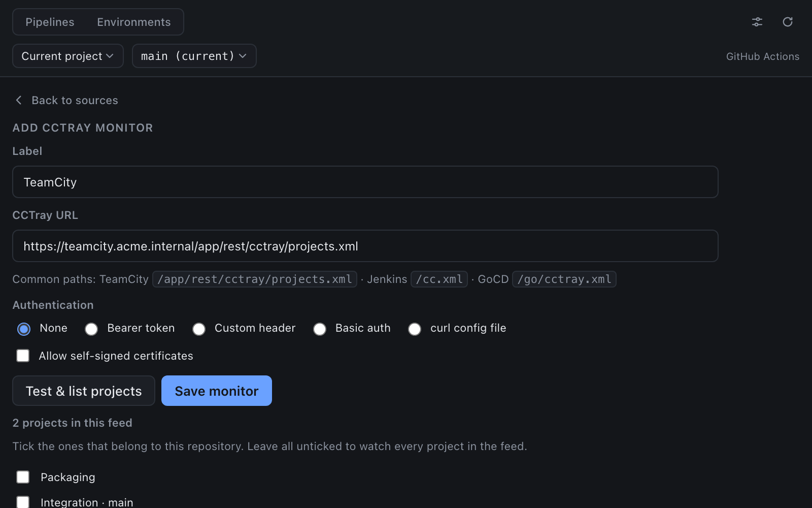Select Custom header authentication
The image size is (812, 508).
pyautogui.click(x=199, y=329)
